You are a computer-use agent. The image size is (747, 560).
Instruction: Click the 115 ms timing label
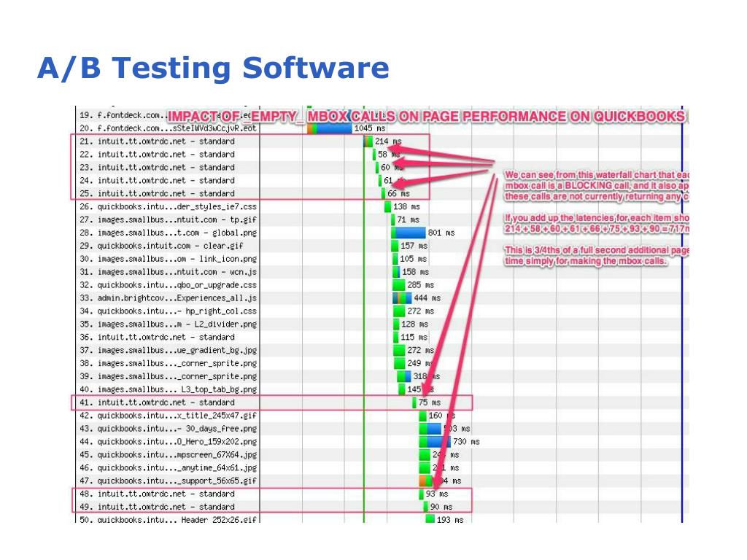[x=414, y=337]
